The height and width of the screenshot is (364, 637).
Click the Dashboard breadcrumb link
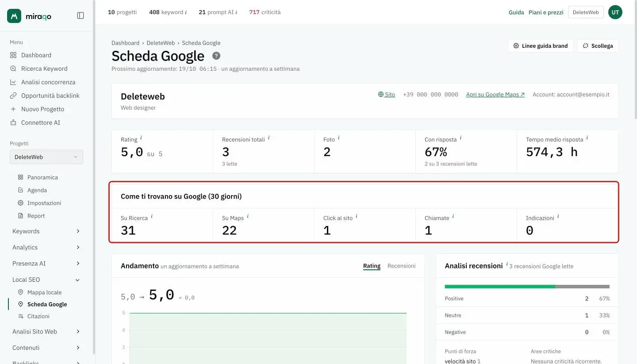pos(125,43)
